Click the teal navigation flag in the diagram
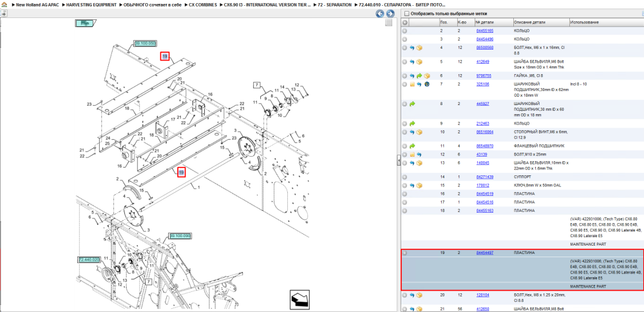This screenshot has width=644, height=312. click(x=85, y=23)
